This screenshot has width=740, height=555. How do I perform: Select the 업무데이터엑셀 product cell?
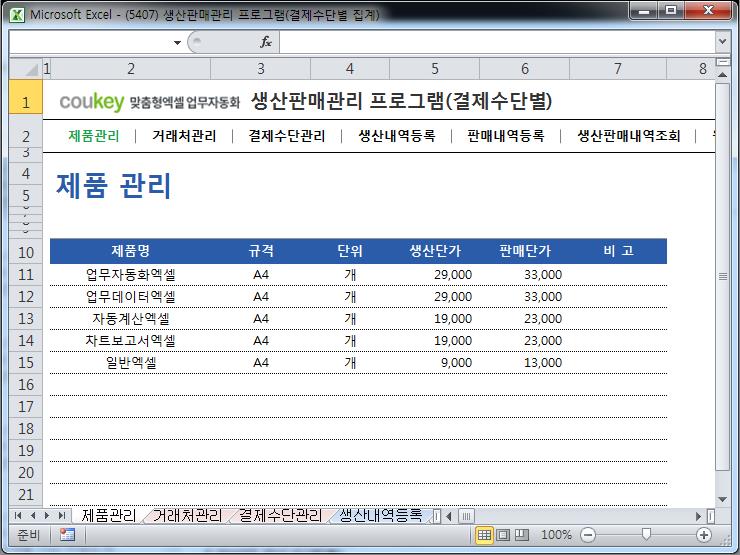(x=131, y=297)
